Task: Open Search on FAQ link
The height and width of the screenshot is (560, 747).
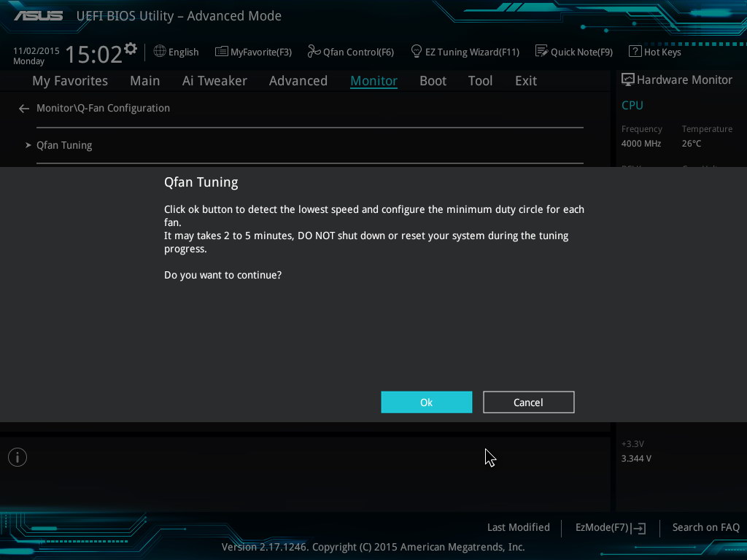Action: coord(705,528)
